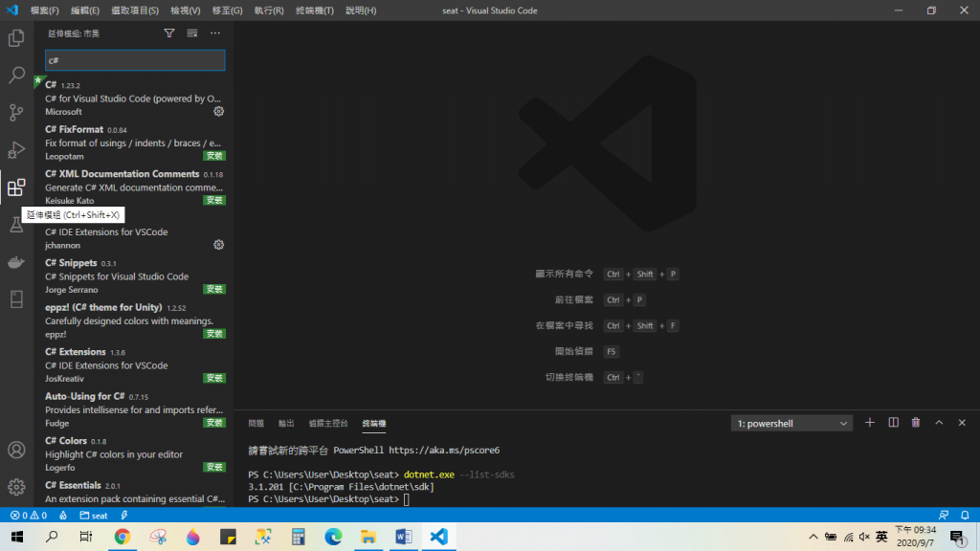Viewport: 980px width, 551px height.
Task: Clear extension search results icon
Action: (x=192, y=33)
